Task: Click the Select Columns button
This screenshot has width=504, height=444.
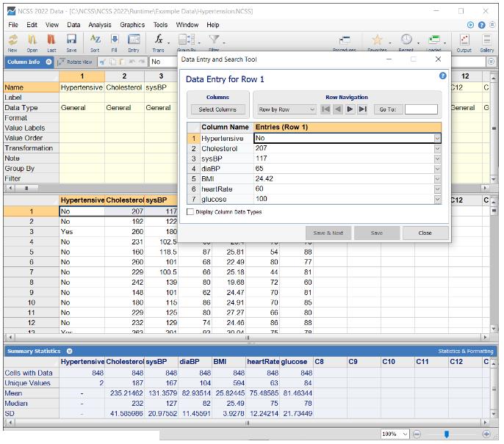Action: click(x=217, y=109)
